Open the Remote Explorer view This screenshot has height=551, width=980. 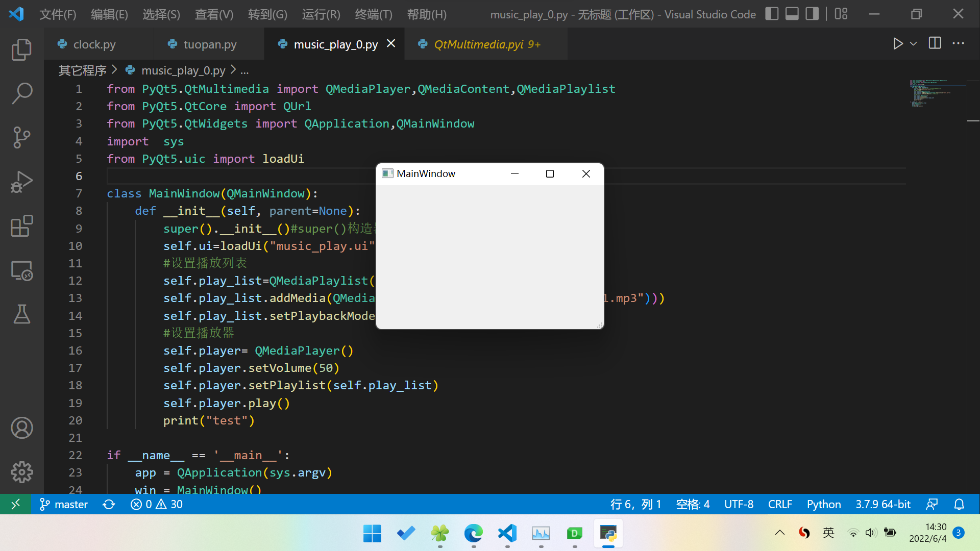(21, 270)
